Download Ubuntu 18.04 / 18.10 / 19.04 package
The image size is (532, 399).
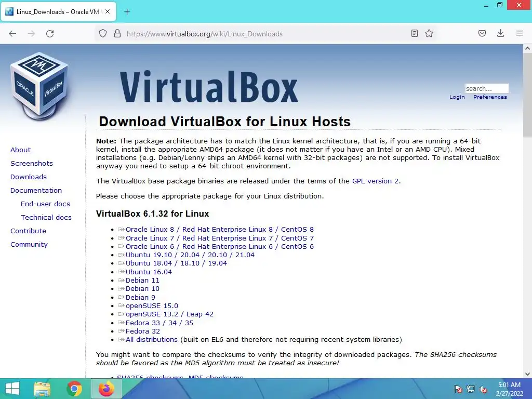(x=176, y=263)
